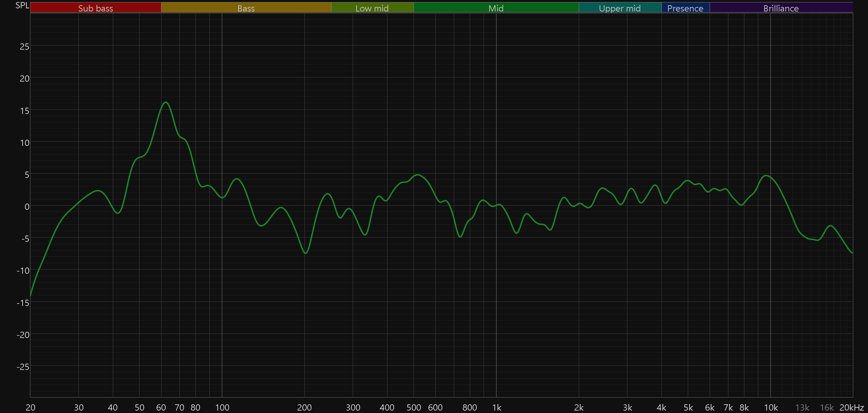Click the curve peak near 10k
The image size is (868, 413).
point(766,175)
